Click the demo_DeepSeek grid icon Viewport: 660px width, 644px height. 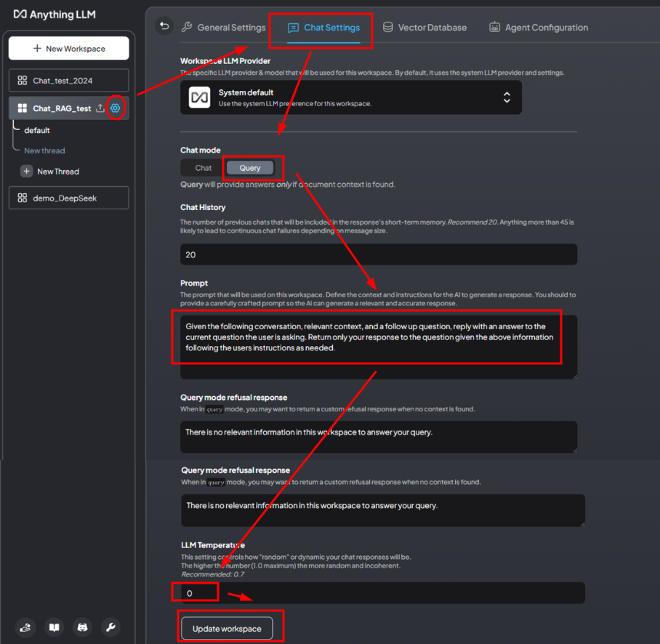23,198
